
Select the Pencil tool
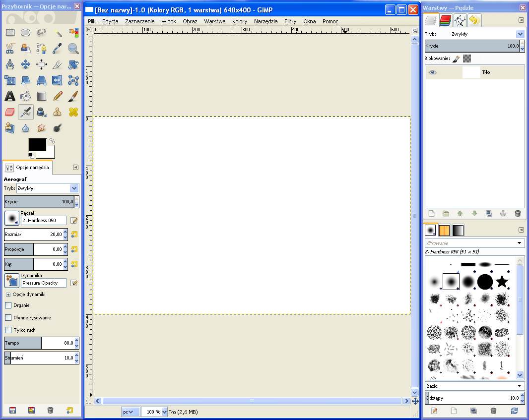[58, 96]
